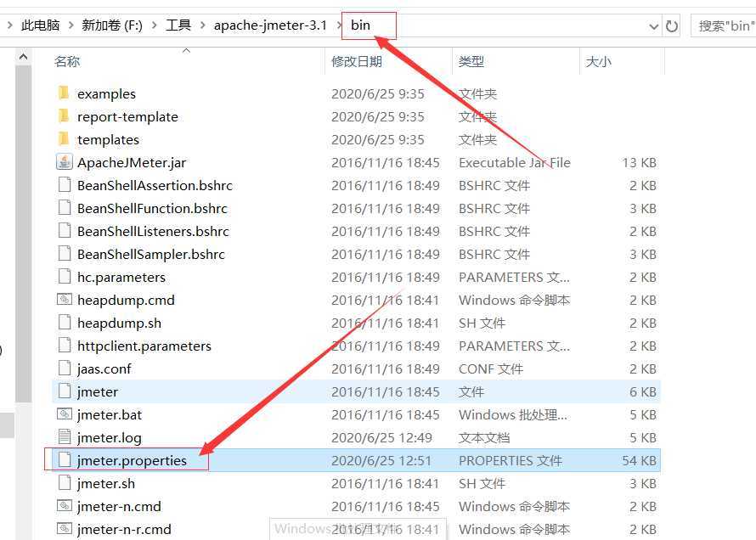
Task: Click the bin breadcrumb segment
Action: [360, 25]
